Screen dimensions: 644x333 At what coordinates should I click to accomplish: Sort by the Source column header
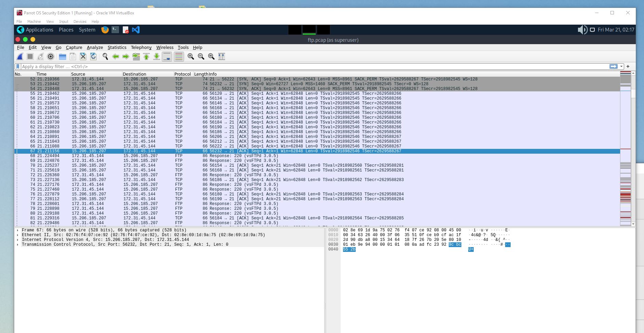coord(96,74)
